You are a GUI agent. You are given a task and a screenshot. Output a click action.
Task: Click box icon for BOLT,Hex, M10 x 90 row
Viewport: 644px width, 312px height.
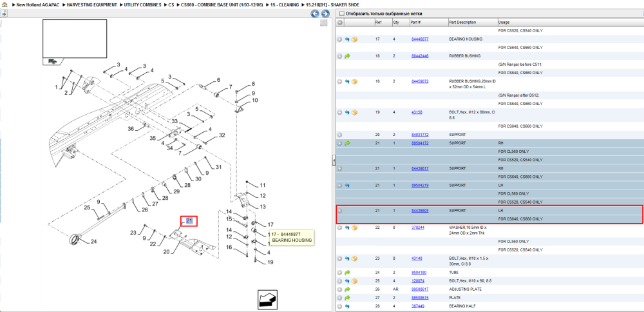coord(354,281)
